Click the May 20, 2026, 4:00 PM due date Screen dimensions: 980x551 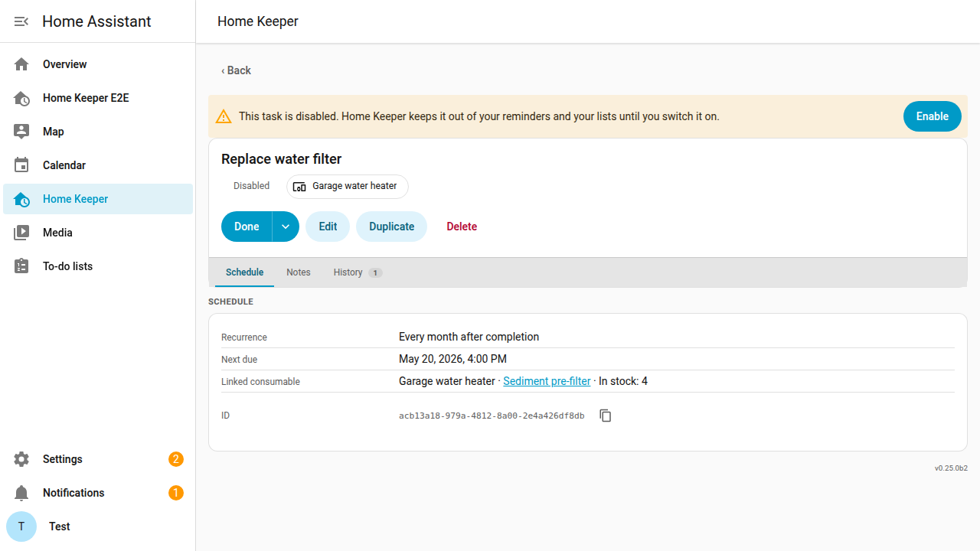coord(452,359)
